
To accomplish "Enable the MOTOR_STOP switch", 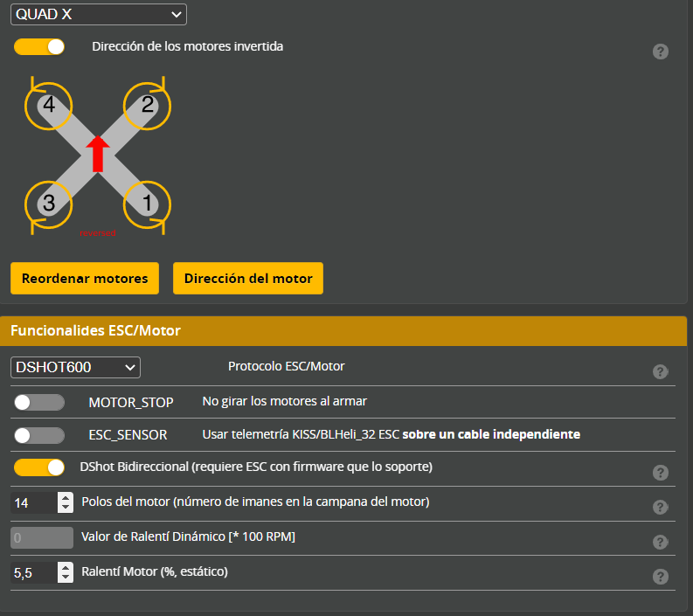I will tap(39, 402).
